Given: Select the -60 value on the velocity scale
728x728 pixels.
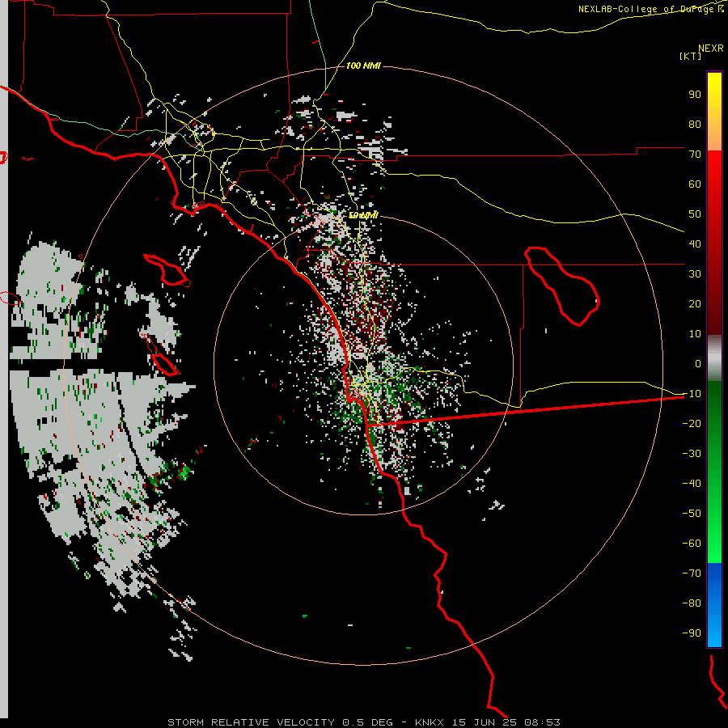Looking at the screenshot, I should 692,544.
